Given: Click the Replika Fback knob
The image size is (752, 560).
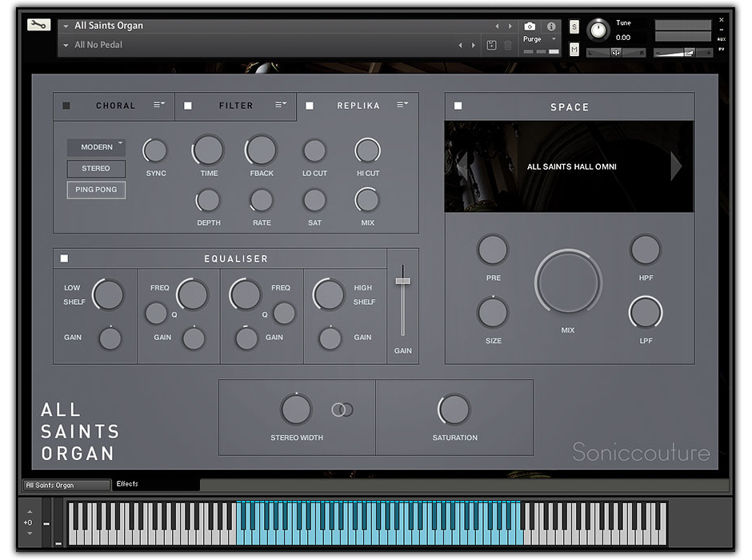Looking at the screenshot, I should (x=262, y=150).
